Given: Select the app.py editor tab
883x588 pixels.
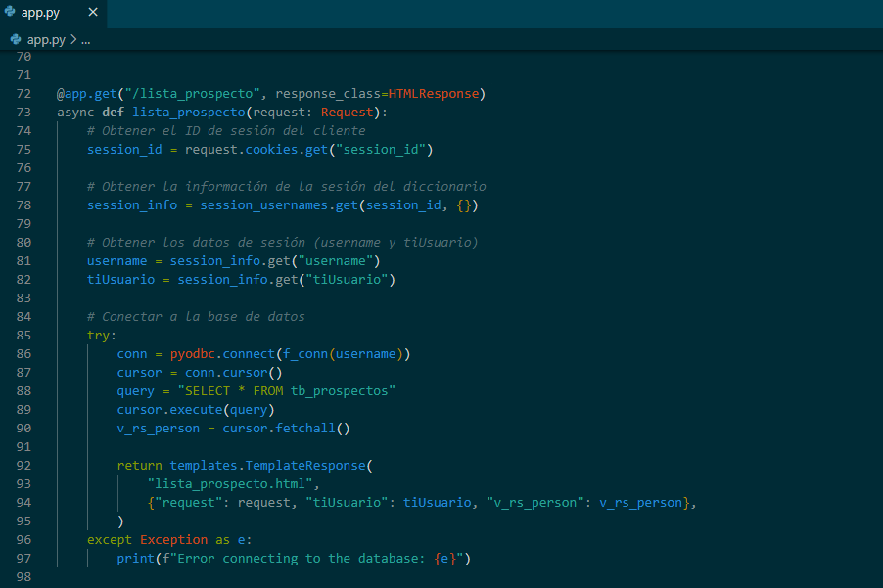Looking at the screenshot, I should click(x=53, y=13).
